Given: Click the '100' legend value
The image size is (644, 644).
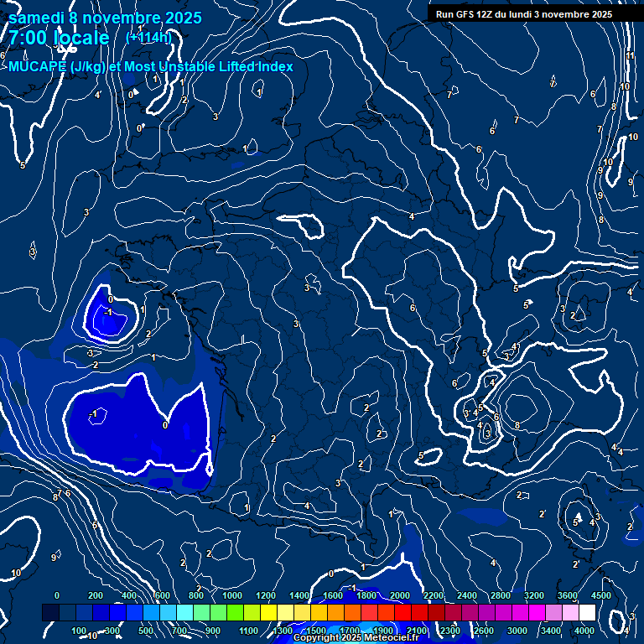Looking at the screenshot, I should 79,631.
